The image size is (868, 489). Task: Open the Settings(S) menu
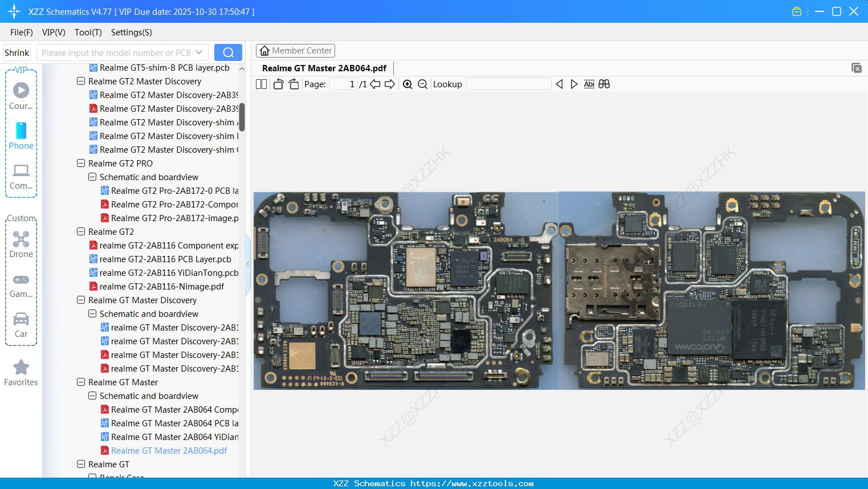point(132,32)
